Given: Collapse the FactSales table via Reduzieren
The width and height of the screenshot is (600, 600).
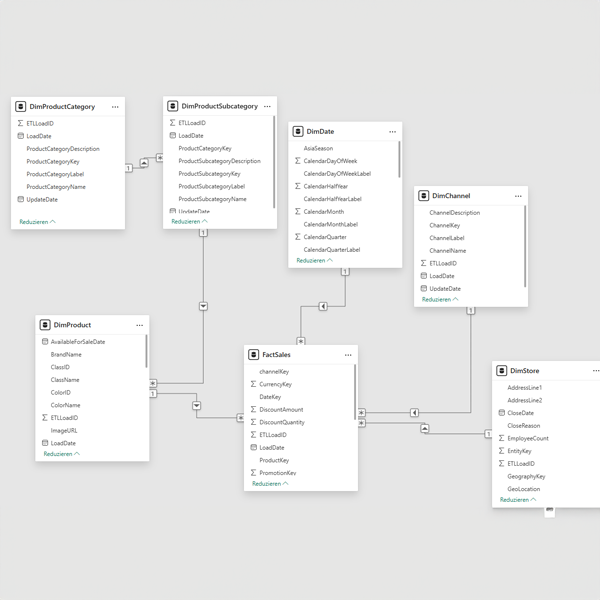Looking at the screenshot, I should pyautogui.click(x=270, y=484).
